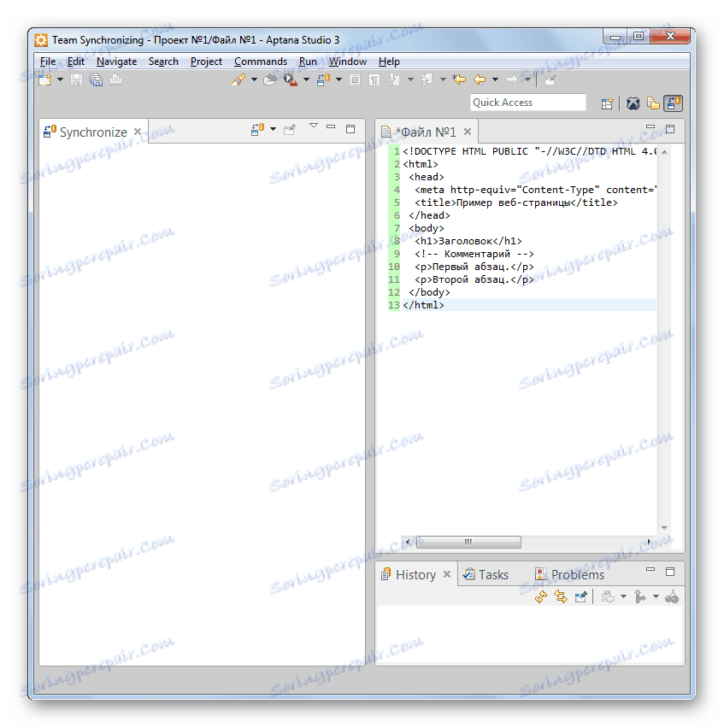724x728 pixels.
Task: Toggle show whitespace characters icon
Action: tap(374, 79)
